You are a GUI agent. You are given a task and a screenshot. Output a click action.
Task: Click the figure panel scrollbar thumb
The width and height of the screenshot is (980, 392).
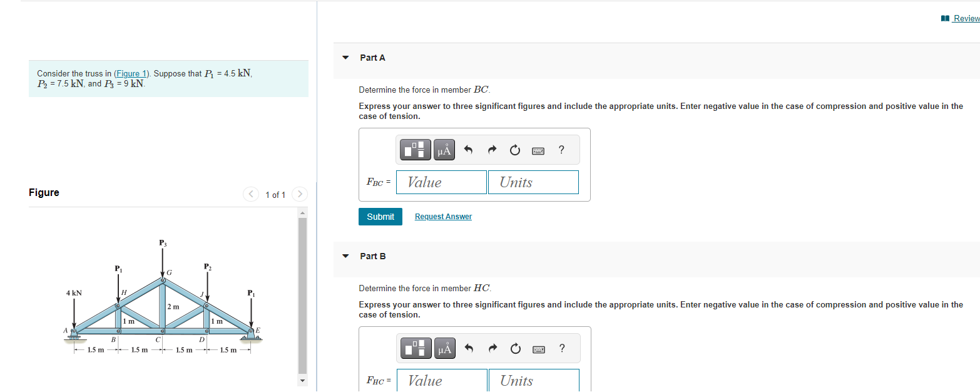(x=303, y=294)
